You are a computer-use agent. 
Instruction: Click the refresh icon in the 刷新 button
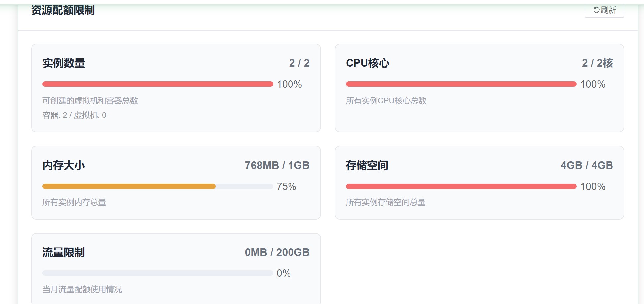[x=596, y=10]
